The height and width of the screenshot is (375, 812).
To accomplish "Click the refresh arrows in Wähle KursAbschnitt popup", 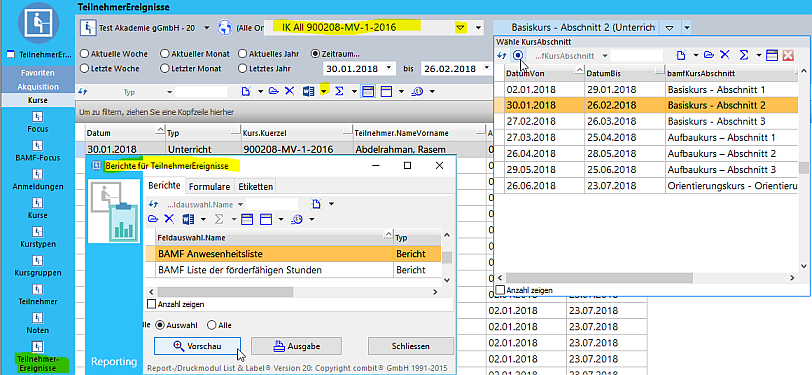I will 501,55.
